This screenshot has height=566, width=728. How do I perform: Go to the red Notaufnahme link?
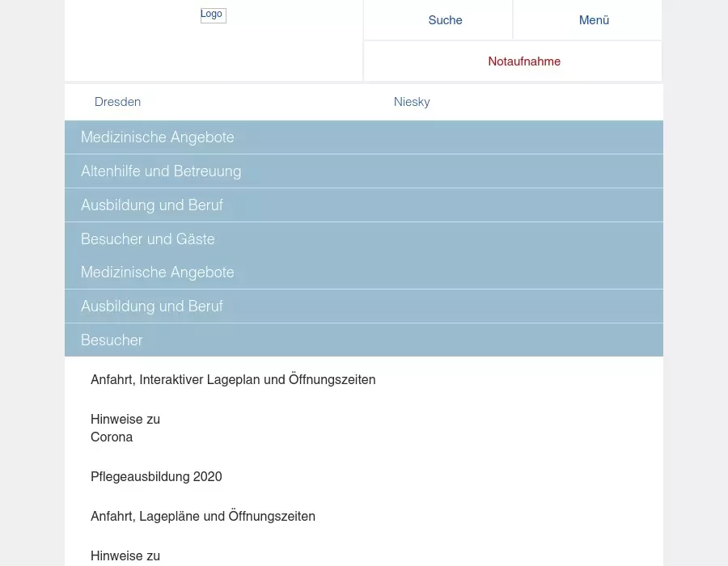[x=523, y=61]
